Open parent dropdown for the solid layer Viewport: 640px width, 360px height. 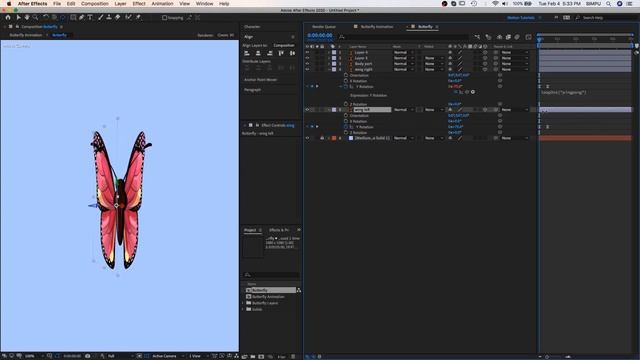click(x=515, y=138)
